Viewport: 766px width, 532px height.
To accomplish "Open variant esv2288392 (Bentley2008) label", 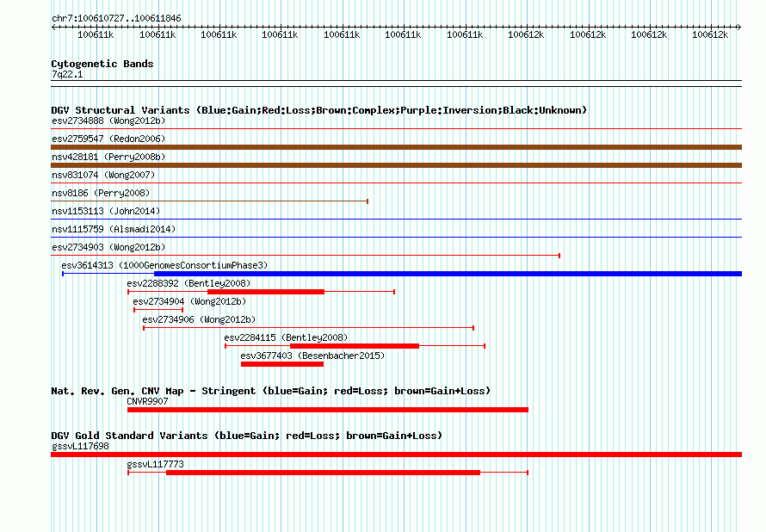I will pos(188,283).
